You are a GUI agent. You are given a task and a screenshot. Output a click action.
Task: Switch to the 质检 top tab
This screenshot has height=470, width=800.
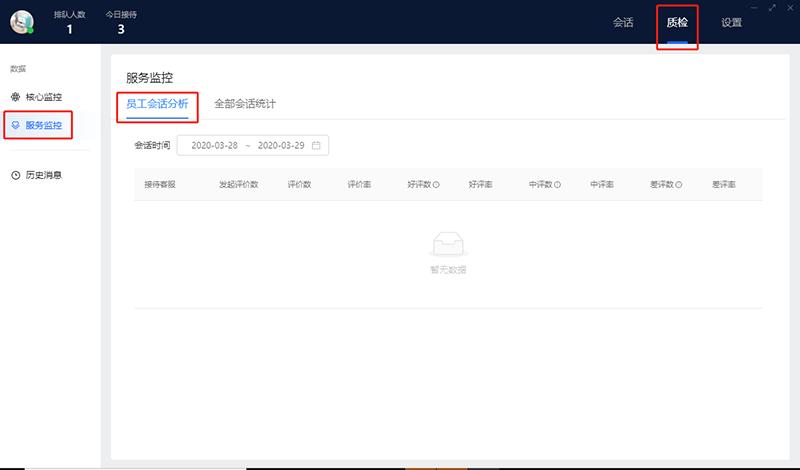tap(677, 22)
